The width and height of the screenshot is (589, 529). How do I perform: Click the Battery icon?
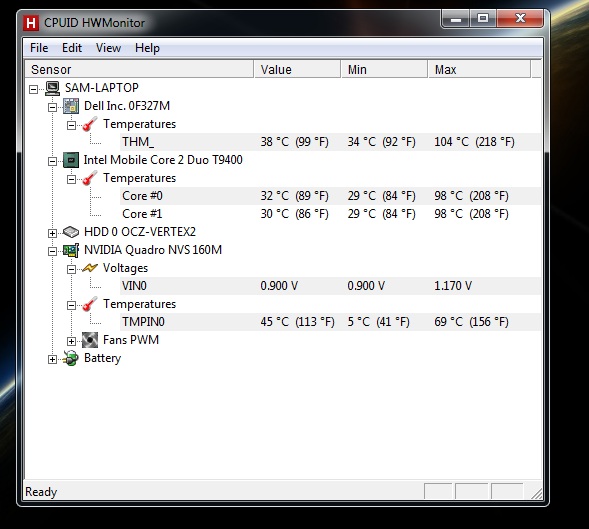(x=71, y=358)
